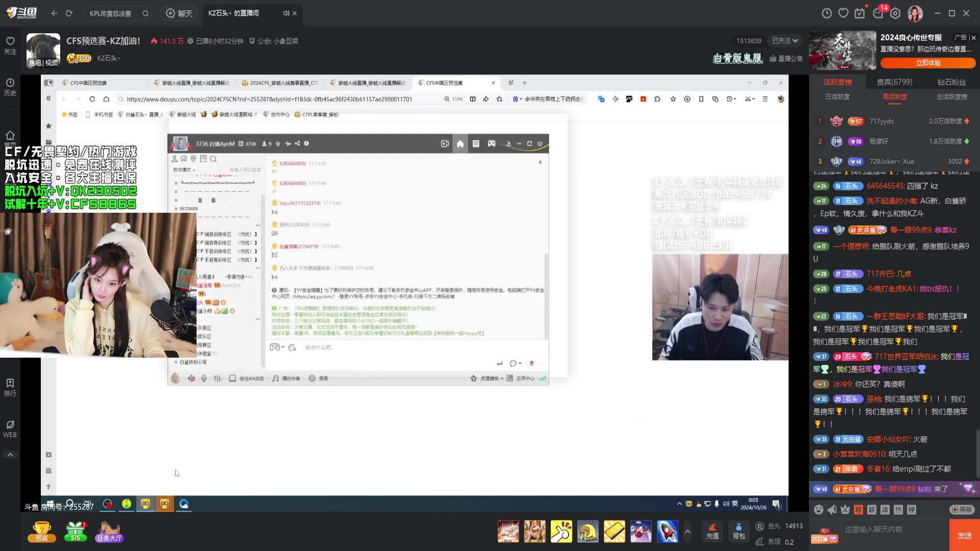Select the golden ticket gift
980x551 pixels.
click(614, 532)
